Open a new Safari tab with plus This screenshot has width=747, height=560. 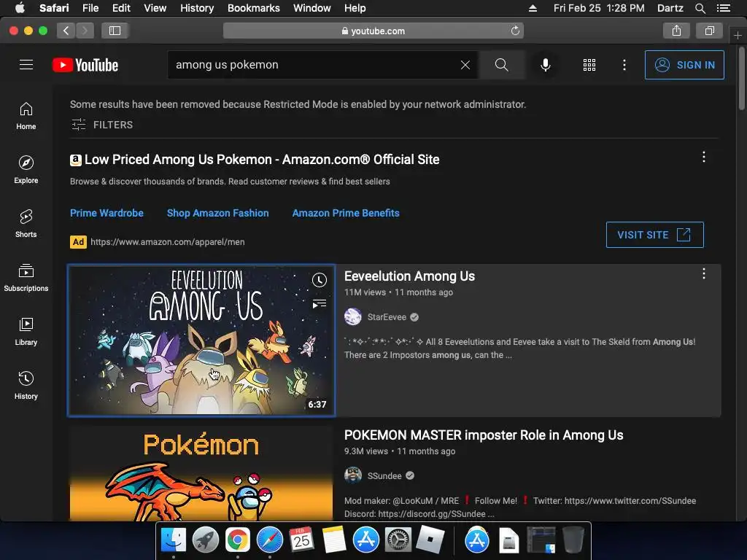click(738, 36)
